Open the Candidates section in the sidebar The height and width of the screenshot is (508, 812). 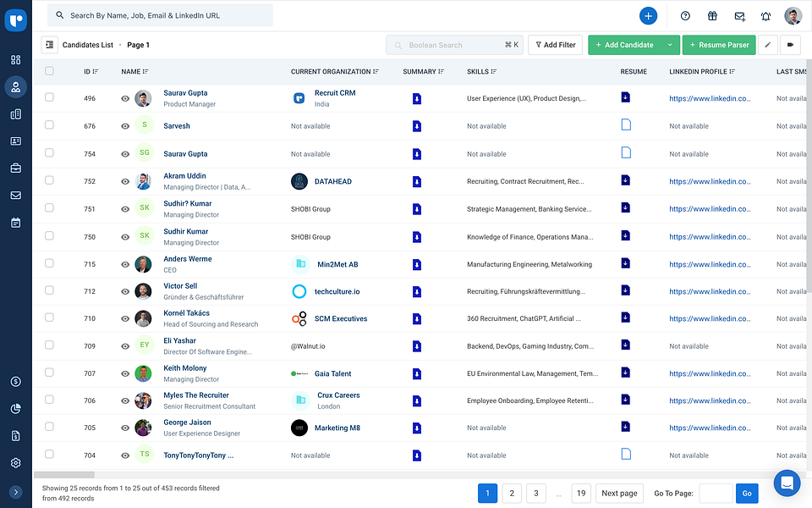coord(15,86)
